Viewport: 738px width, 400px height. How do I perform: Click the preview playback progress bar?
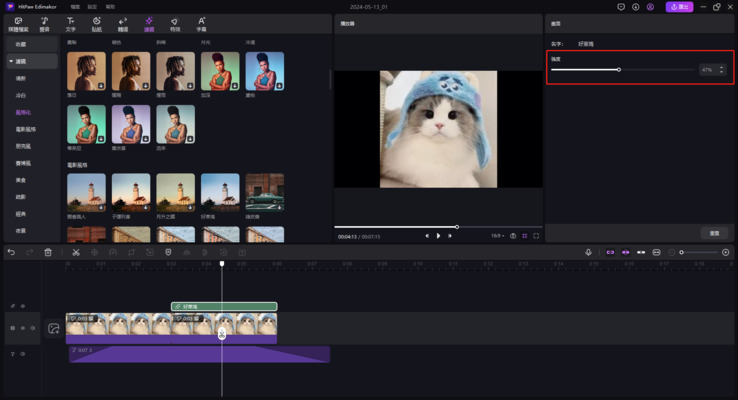[x=438, y=227]
